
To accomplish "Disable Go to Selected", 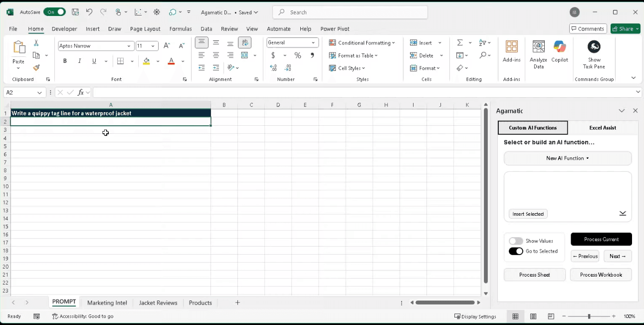I will [x=516, y=251].
